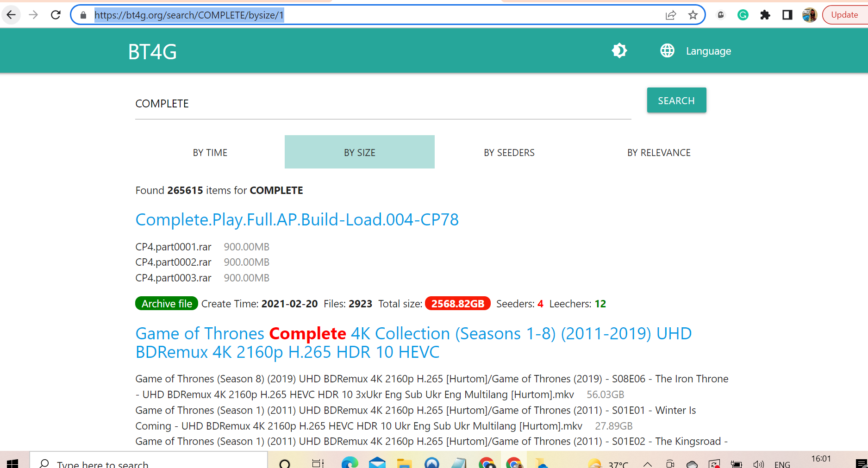This screenshot has height=468, width=868.
Task: Bookmark the page using the star icon
Action: (693, 14)
